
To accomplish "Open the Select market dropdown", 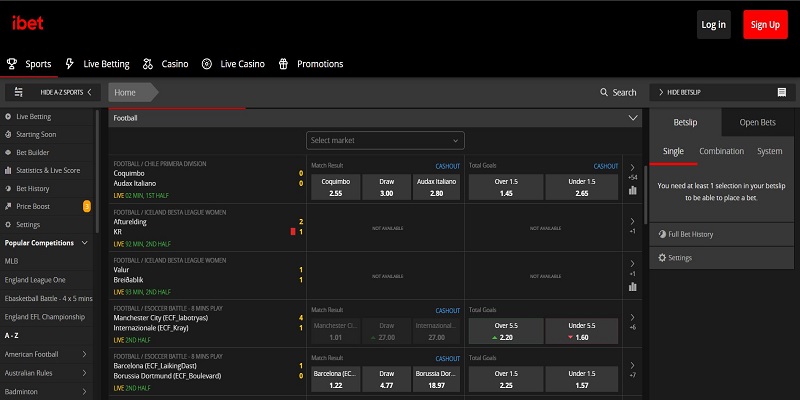I will [385, 141].
